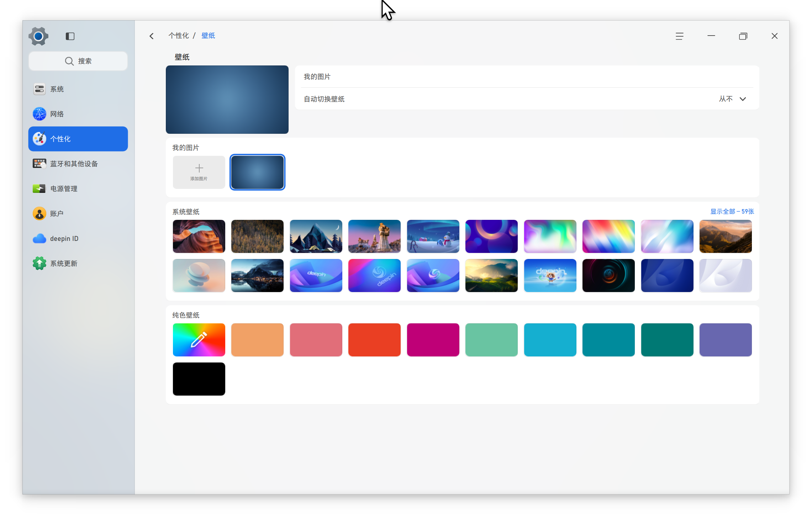The width and height of the screenshot is (812, 519).
Task: Choose the black solid color wallpaper
Action: pos(199,379)
